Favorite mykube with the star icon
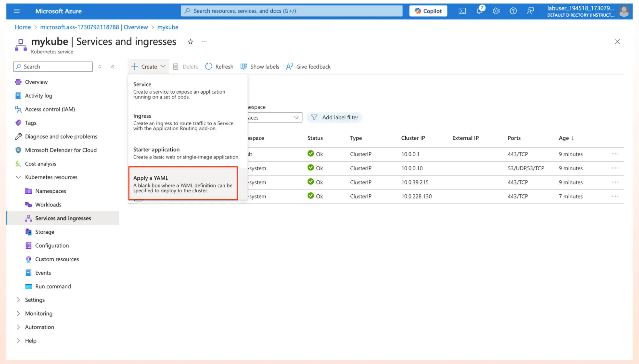Image resolution: width=639 pixels, height=364 pixels. 190,42
